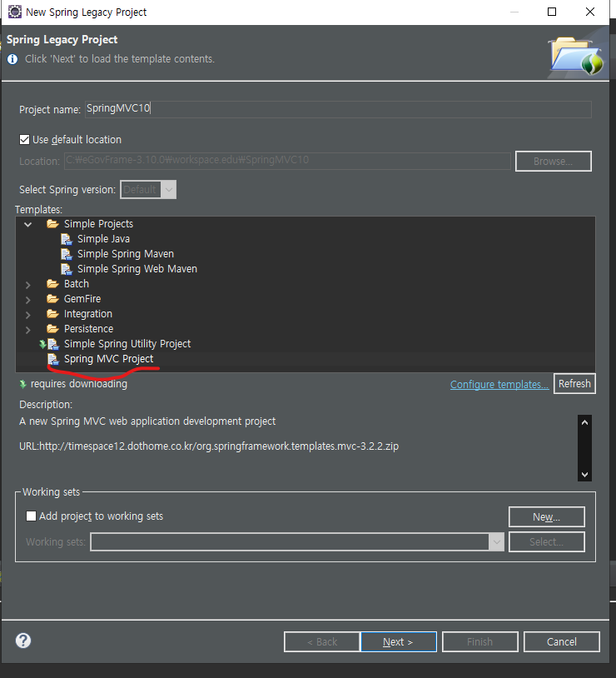Select Simple Spring Utility Project template
The height and width of the screenshot is (678, 616).
pos(127,344)
